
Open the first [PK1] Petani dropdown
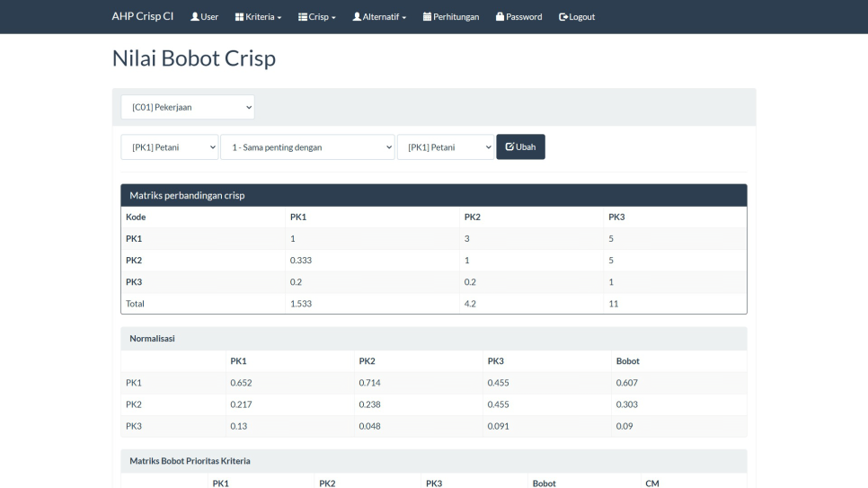(170, 147)
